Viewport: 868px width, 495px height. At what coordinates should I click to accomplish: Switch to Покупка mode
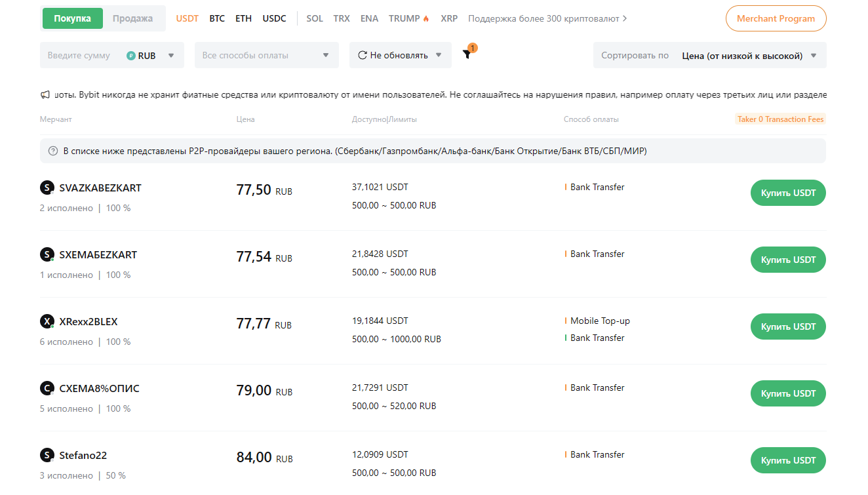tap(73, 18)
